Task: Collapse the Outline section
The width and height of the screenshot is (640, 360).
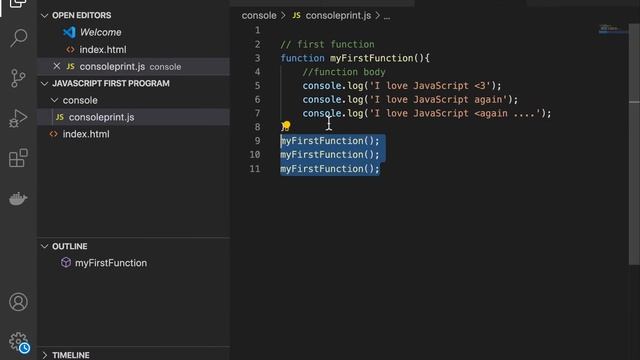Action: 44,246
